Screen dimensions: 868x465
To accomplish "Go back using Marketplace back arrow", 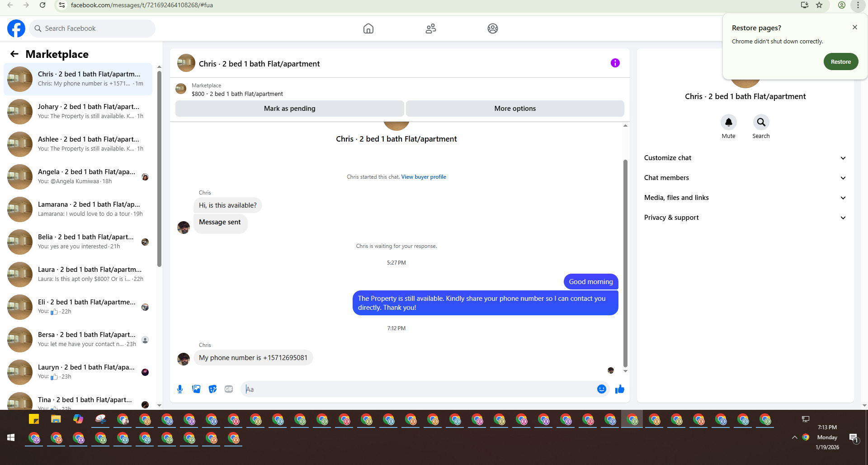I will [14, 54].
